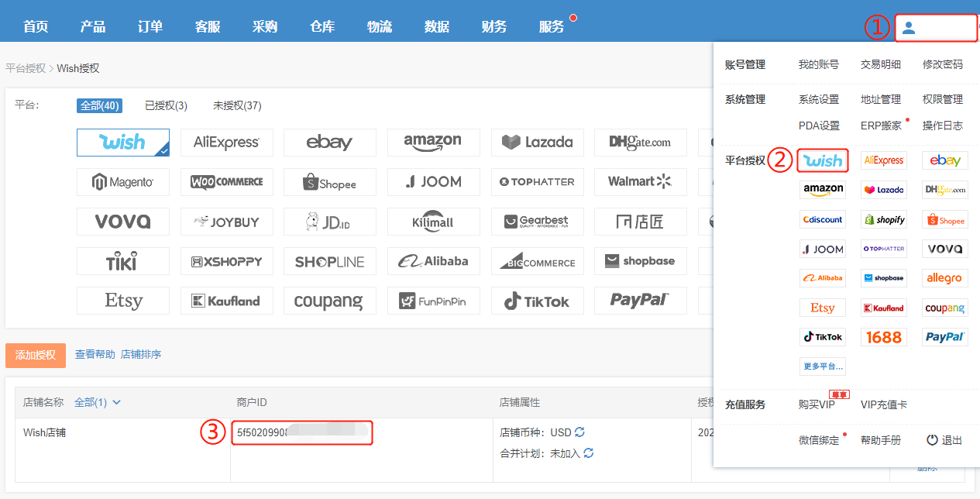980x499 pixels.
Task: Click the 添加授权 button
Action: pyautogui.click(x=36, y=355)
